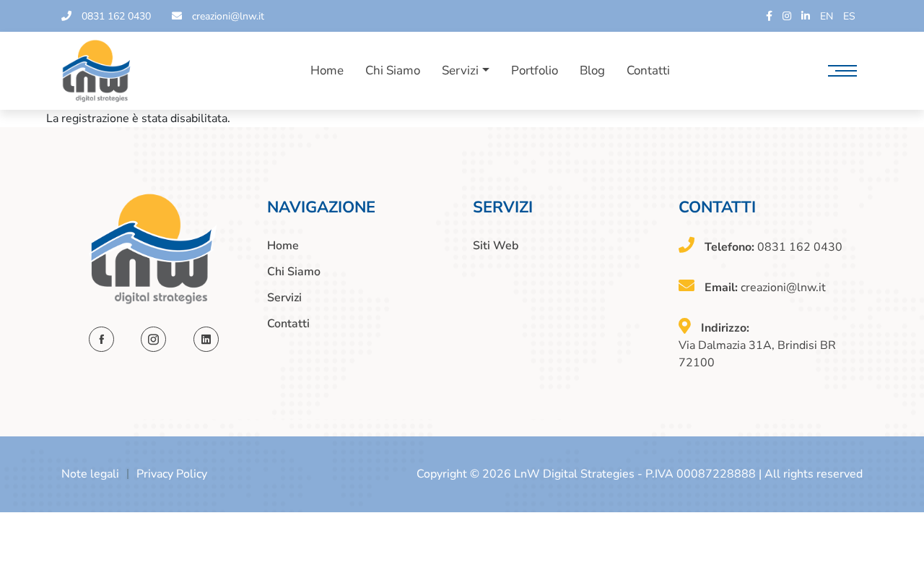Image resolution: width=924 pixels, height=578 pixels.
Task: Open the Note legali link
Action: coord(90,474)
